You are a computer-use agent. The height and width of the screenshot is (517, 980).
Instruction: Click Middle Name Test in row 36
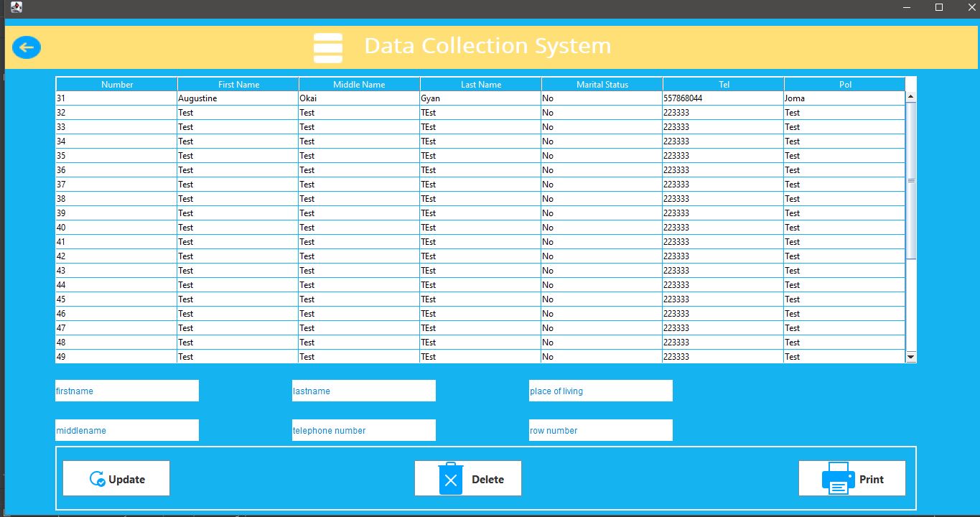[359, 170]
